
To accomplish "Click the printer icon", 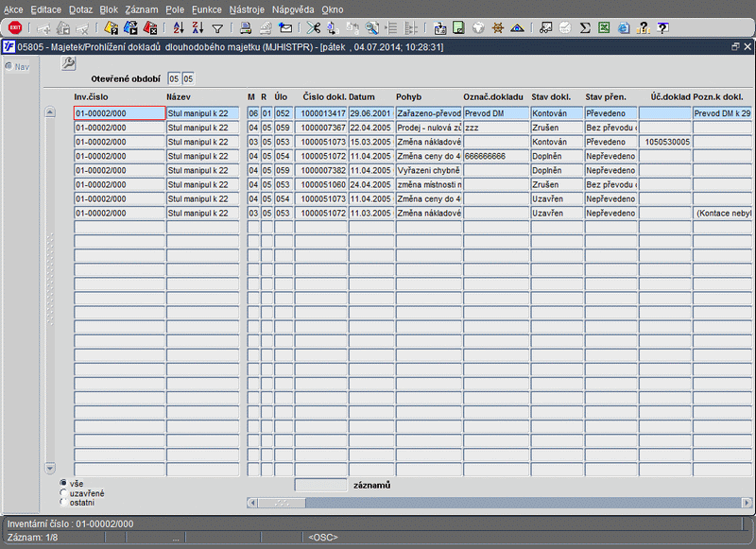I will pos(246,28).
